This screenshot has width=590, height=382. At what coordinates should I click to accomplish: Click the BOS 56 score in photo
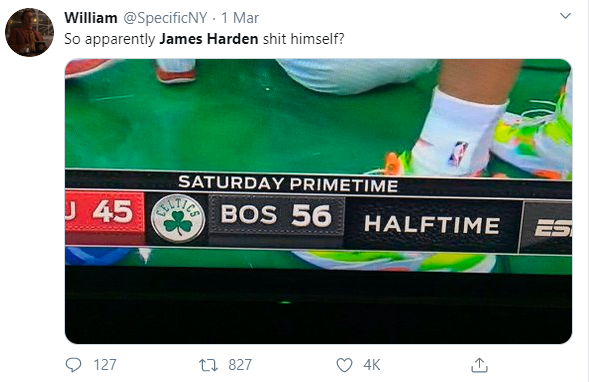click(x=276, y=215)
